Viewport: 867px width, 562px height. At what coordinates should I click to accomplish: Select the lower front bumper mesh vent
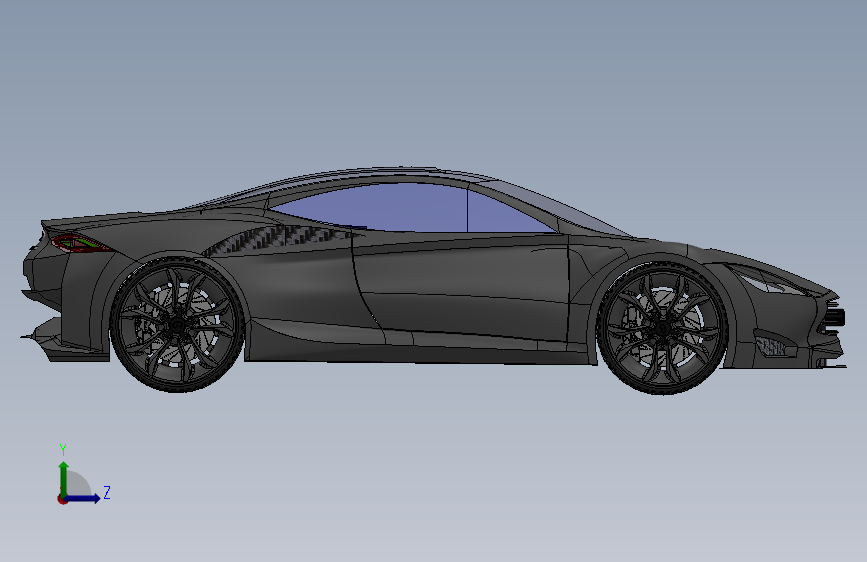click(774, 347)
